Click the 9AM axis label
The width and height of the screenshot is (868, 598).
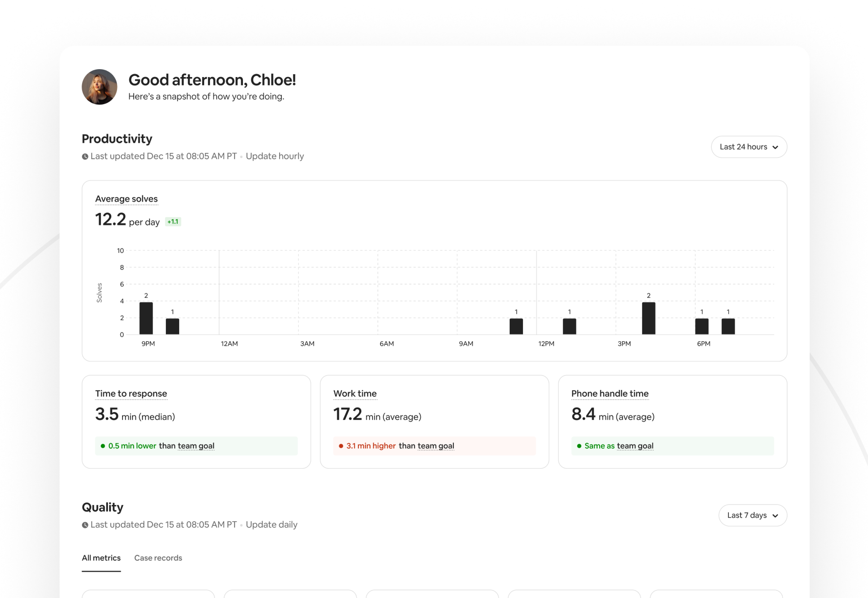click(x=466, y=344)
